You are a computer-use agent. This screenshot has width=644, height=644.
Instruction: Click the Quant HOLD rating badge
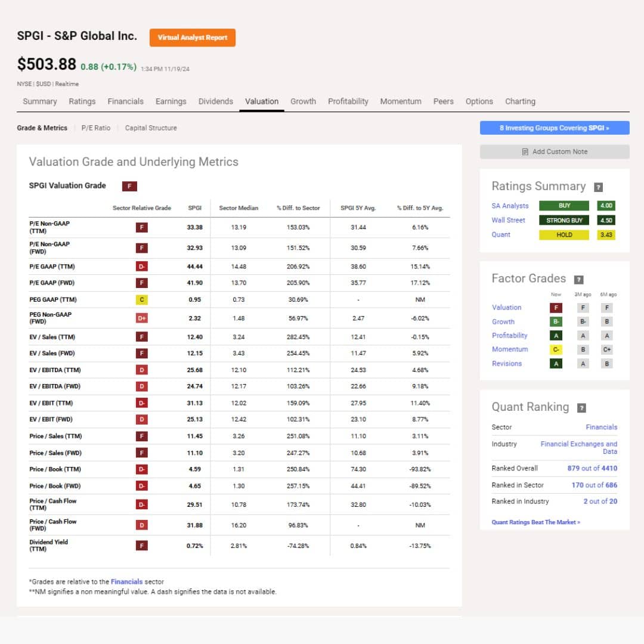pyautogui.click(x=564, y=235)
